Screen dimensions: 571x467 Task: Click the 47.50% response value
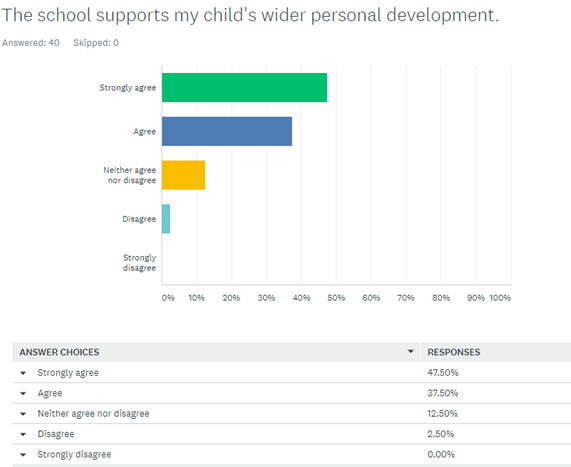point(443,373)
